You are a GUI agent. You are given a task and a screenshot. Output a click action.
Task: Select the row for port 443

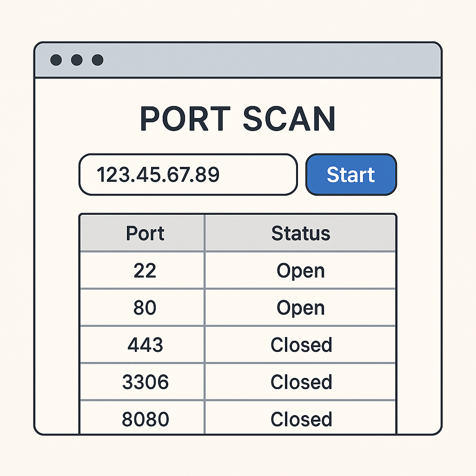click(145, 344)
